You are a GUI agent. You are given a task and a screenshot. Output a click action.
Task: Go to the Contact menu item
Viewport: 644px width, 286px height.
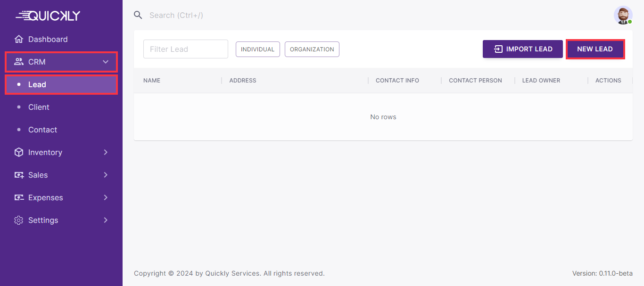pos(42,130)
